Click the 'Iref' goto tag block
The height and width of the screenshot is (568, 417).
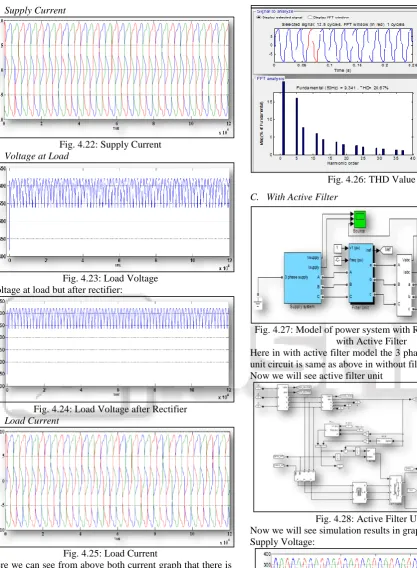[x=386, y=250]
